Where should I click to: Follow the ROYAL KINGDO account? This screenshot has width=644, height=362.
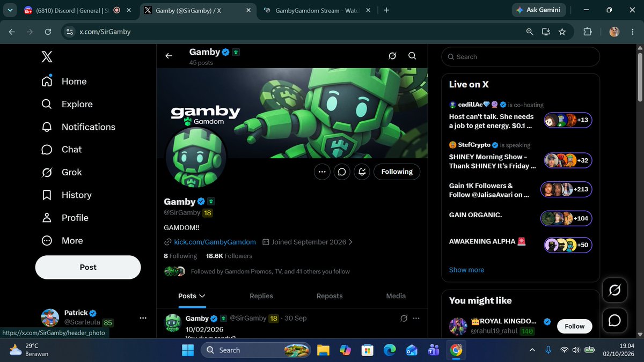point(574,326)
